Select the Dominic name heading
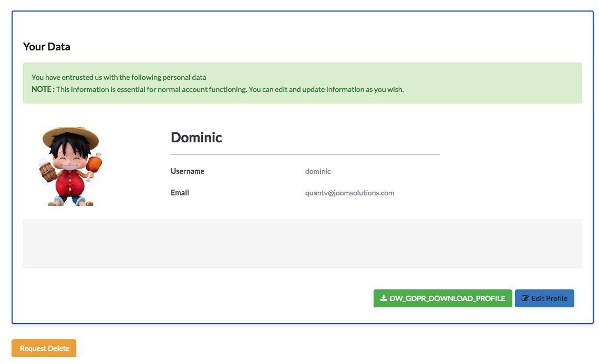Screen dimensions: 599x364 pos(197,138)
